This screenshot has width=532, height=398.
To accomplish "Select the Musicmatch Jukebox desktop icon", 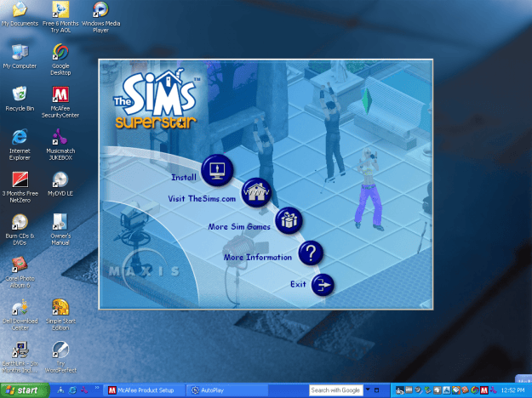I will tap(60, 145).
